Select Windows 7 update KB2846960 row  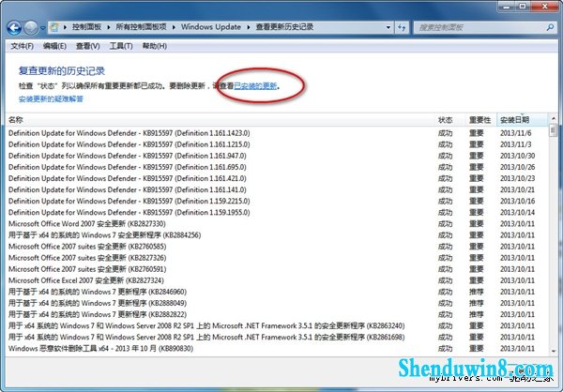point(277,292)
